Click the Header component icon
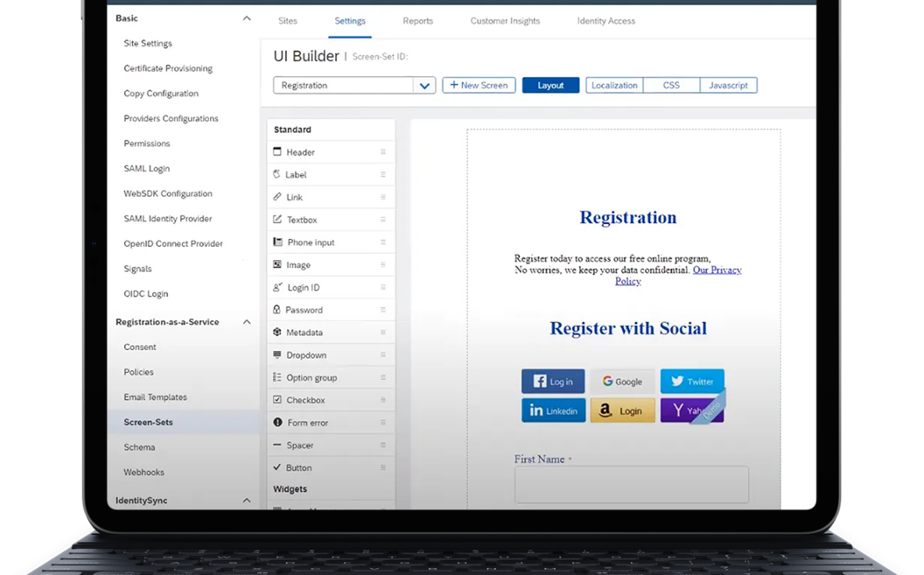 click(277, 152)
